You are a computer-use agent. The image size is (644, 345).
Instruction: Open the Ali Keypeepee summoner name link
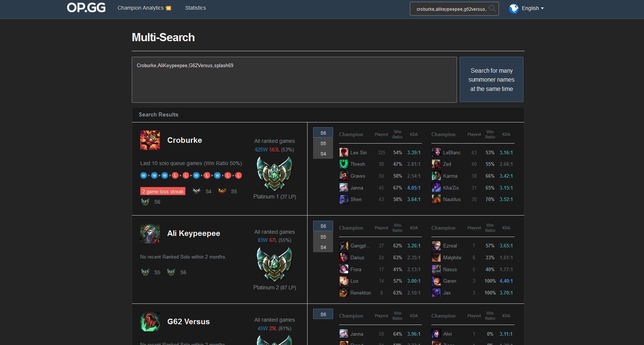[194, 233]
